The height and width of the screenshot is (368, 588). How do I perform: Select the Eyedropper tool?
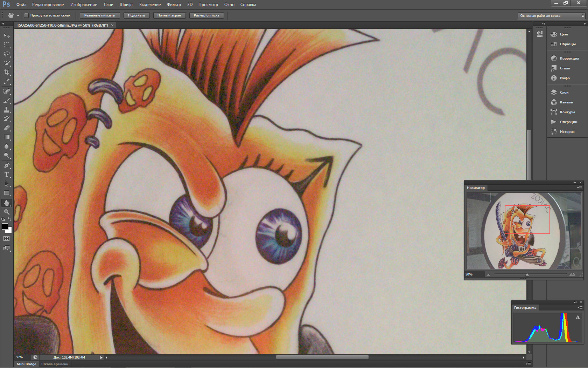[7, 81]
